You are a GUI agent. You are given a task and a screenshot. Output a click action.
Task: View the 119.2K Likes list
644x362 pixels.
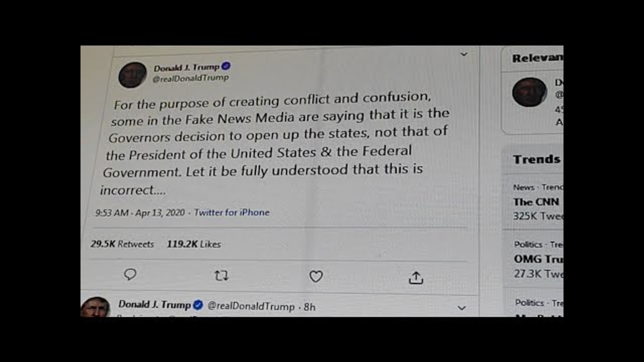click(194, 244)
